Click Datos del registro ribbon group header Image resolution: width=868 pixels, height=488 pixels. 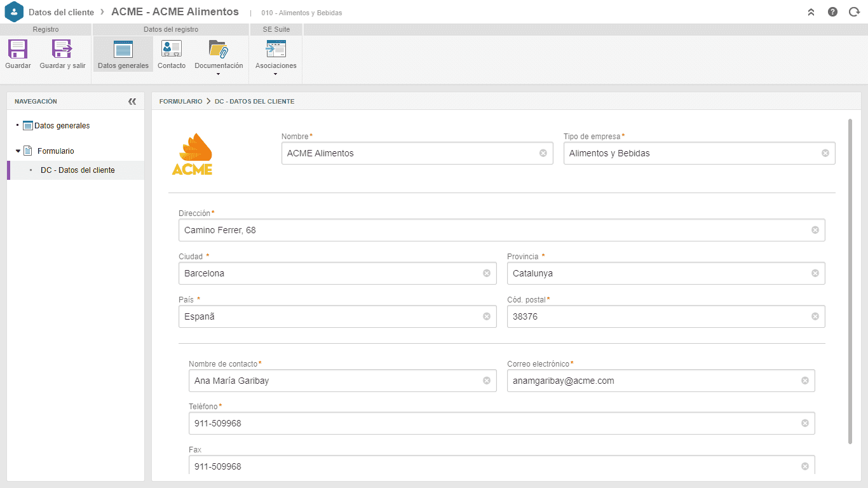tap(171, 29)
